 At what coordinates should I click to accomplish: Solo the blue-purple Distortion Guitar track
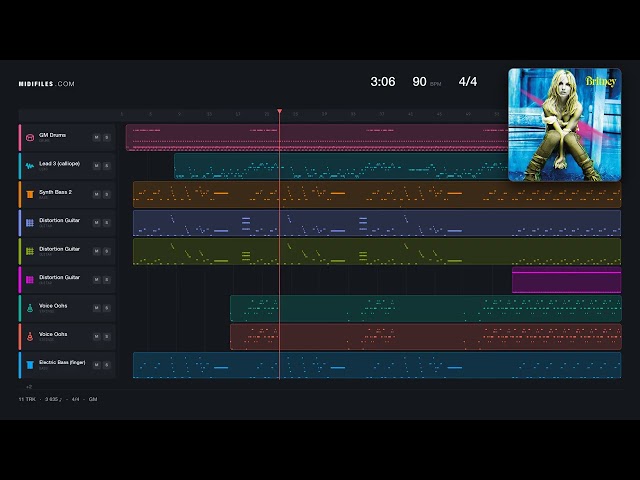(107, 222)
